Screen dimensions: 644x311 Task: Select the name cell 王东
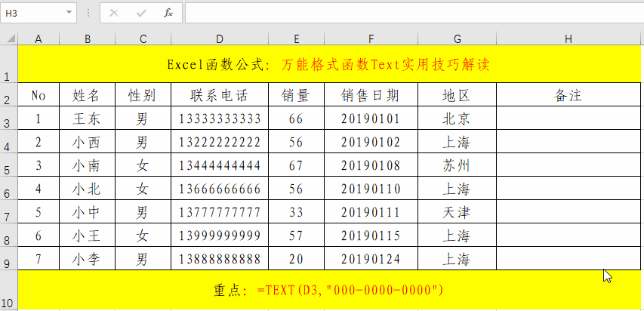click(87, 118)
